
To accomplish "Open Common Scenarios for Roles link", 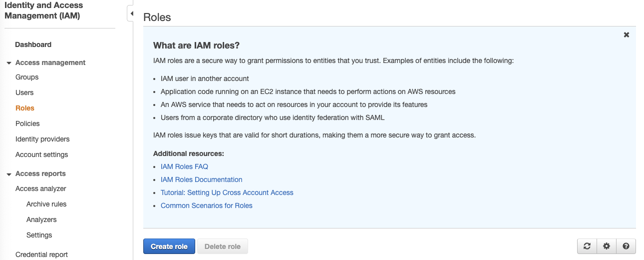I will [x=207, y=205].
